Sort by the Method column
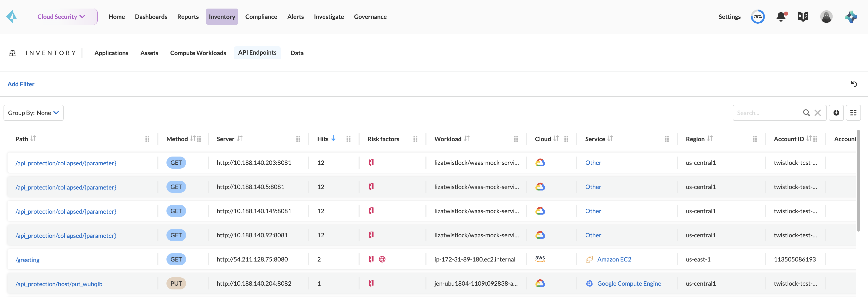 (192, 138)
